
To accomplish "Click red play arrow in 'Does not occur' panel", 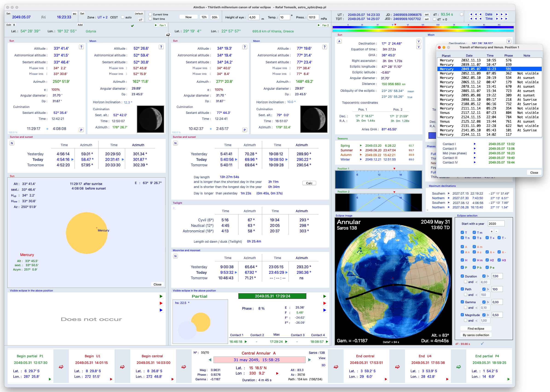I will coord(161,303).
